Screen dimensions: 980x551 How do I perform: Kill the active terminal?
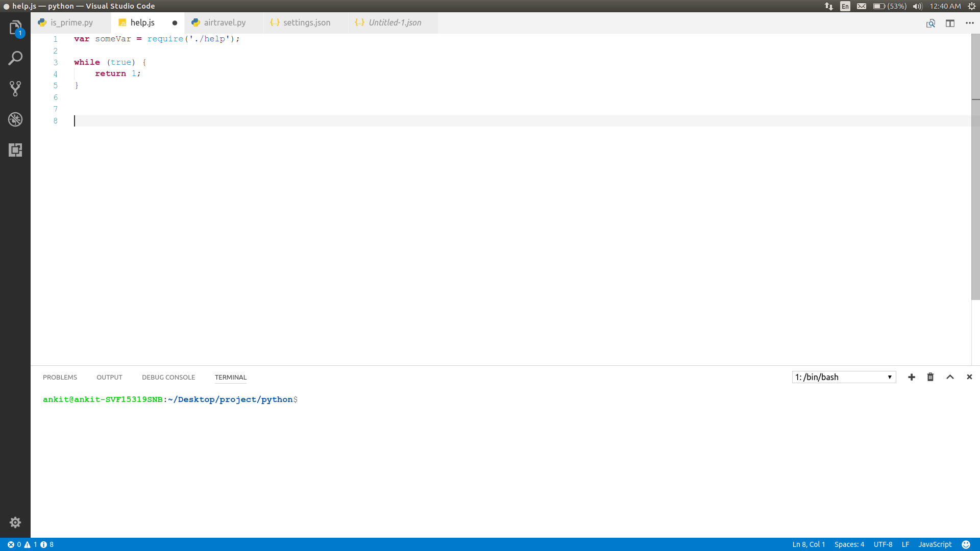[930, 377]
